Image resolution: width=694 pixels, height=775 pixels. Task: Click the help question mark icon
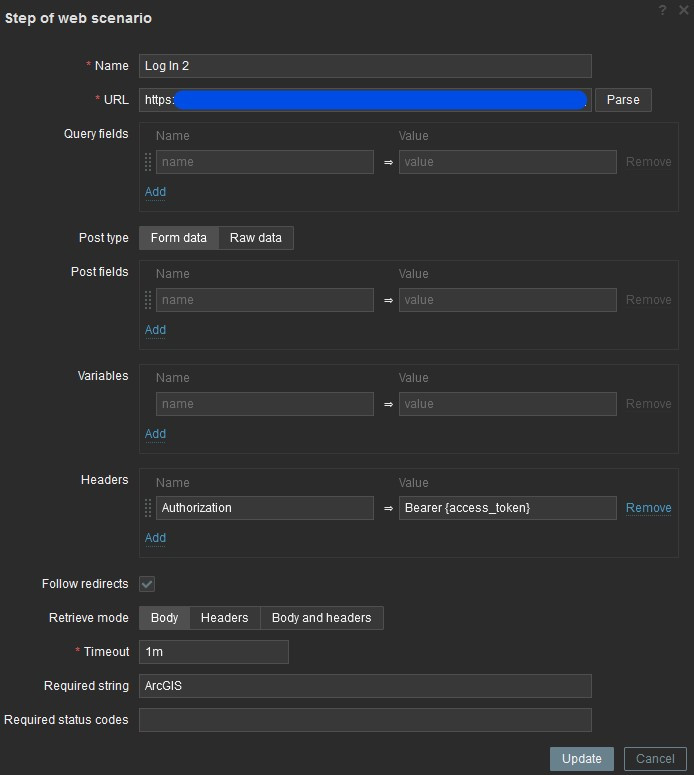click(x=662, y=10)
